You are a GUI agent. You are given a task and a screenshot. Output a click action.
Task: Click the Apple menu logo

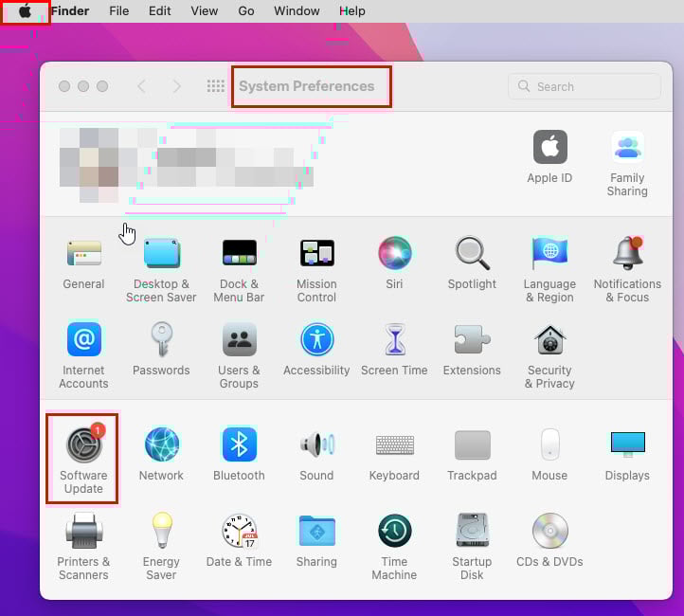26,11
